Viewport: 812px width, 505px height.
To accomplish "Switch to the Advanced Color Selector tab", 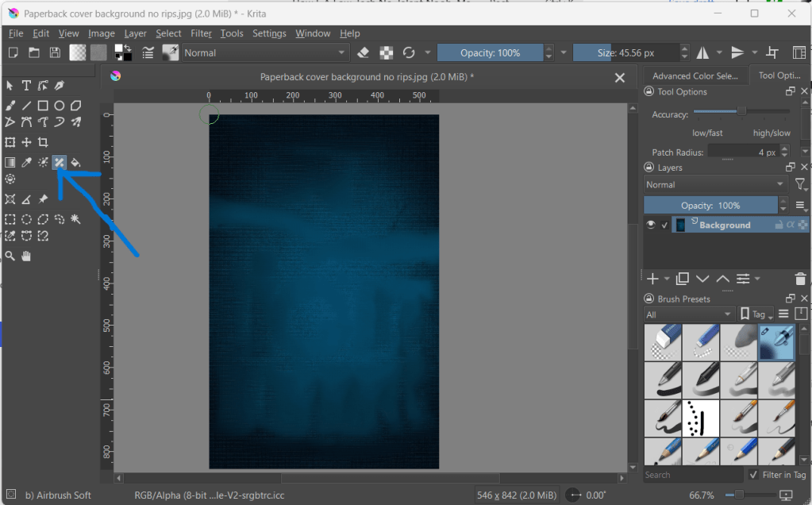I will (x=695, y=76).
